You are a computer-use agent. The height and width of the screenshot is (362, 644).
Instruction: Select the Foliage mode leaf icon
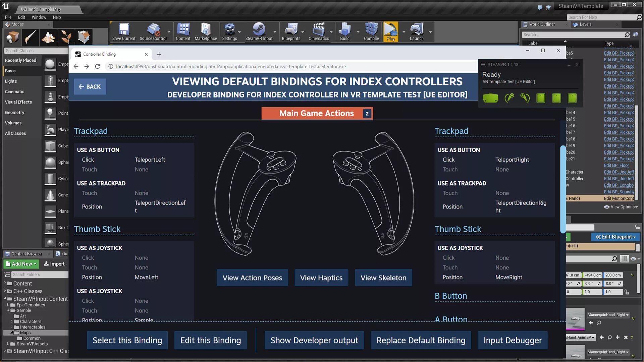coord(66,37)
